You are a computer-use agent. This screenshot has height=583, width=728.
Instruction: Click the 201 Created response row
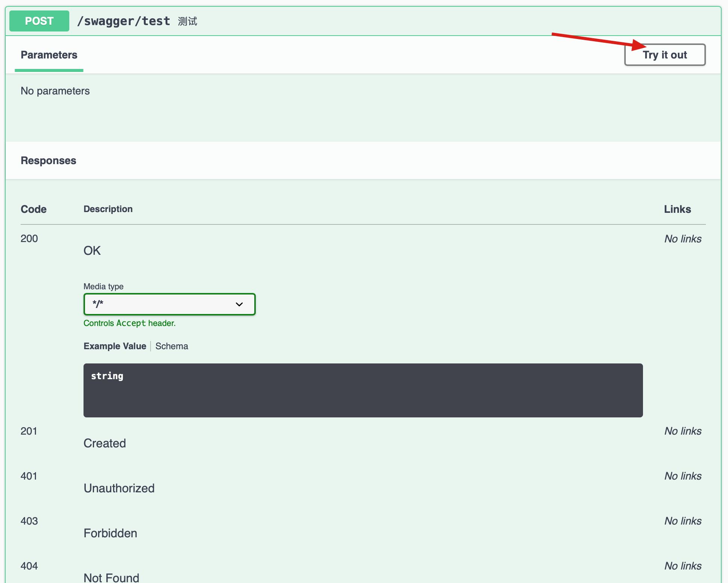[x=104, y=443]
